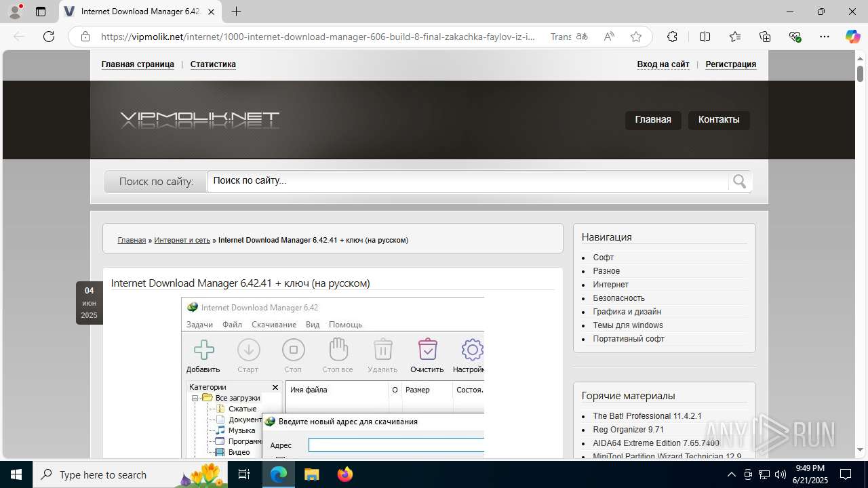Click inside the site search field
This screenshot has height=488, width=868.
(x=468, y=181)
